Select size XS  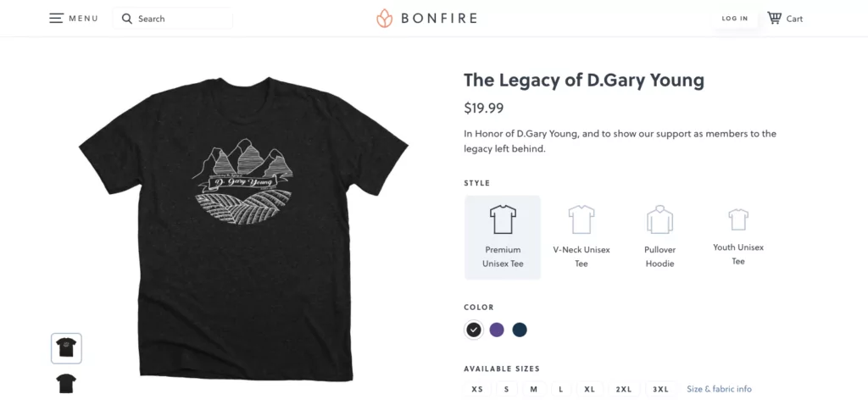coord(477,389)
